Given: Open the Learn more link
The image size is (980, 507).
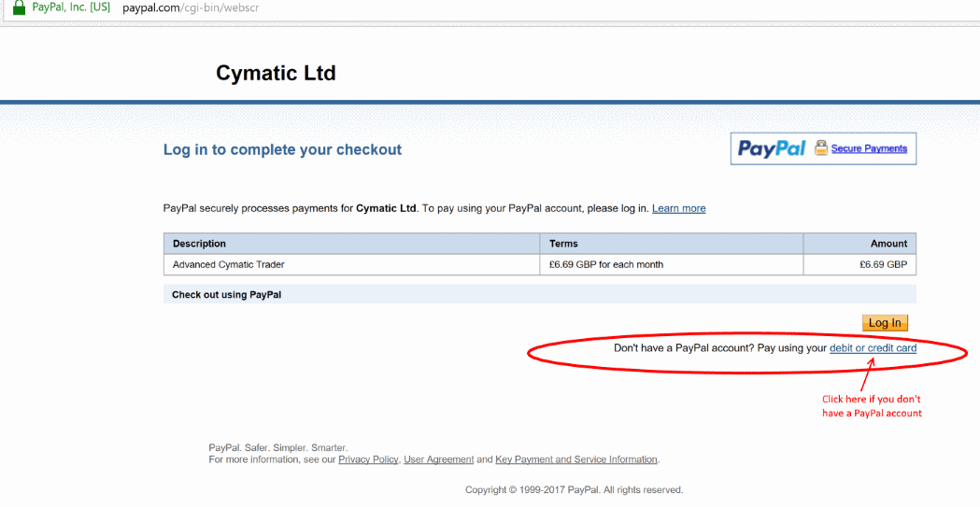Looking at the screenshot, I should (679, 208).
